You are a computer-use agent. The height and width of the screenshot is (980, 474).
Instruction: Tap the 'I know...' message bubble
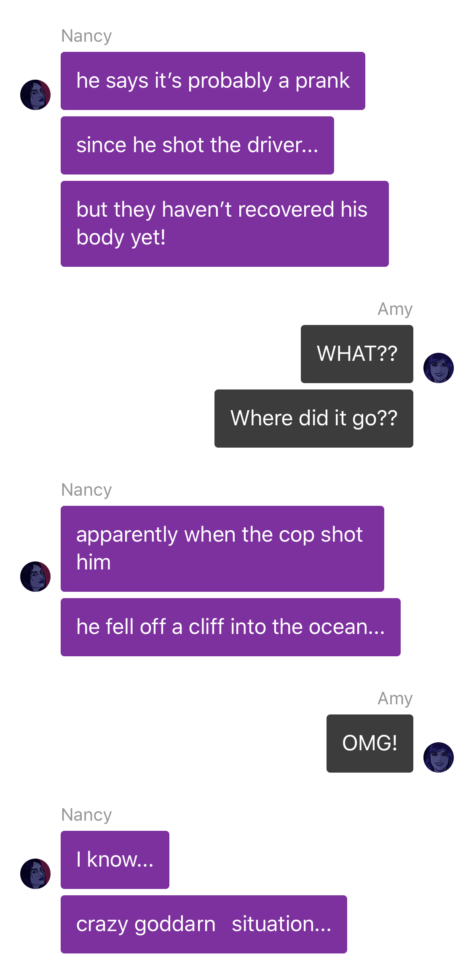[115, 860]
